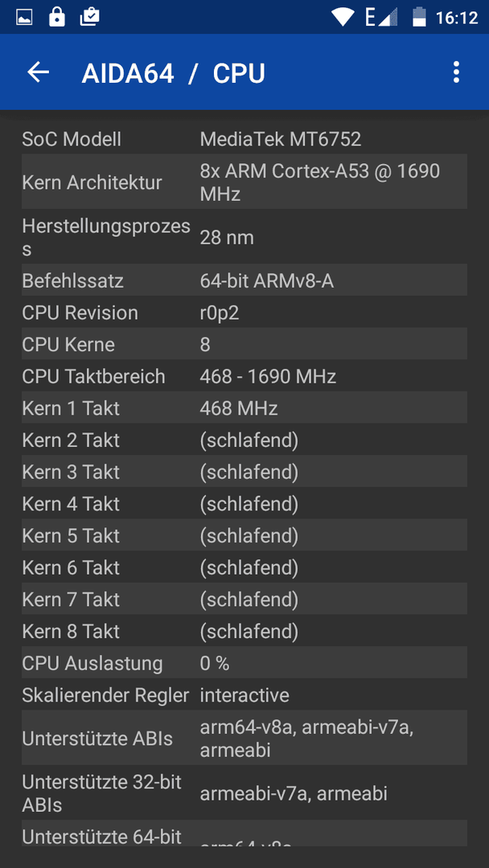
Task: Tap the lock icon in status bar
Action: coord(56,17)
